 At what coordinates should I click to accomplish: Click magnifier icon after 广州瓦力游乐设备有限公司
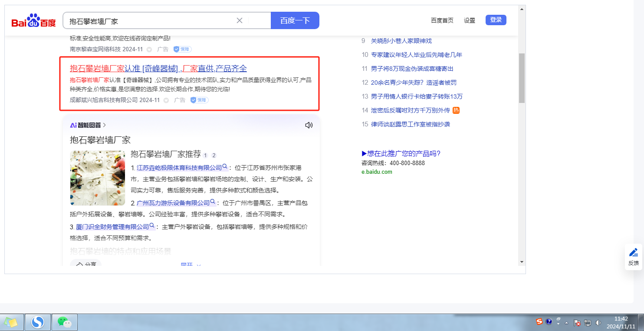(213, 202)
